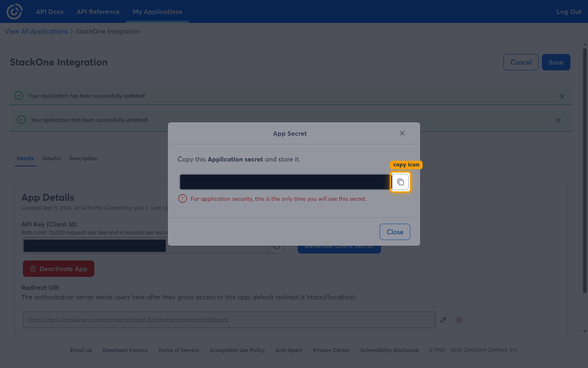
Task: Open the Email Us footer link
Action: tap(81, 350)
